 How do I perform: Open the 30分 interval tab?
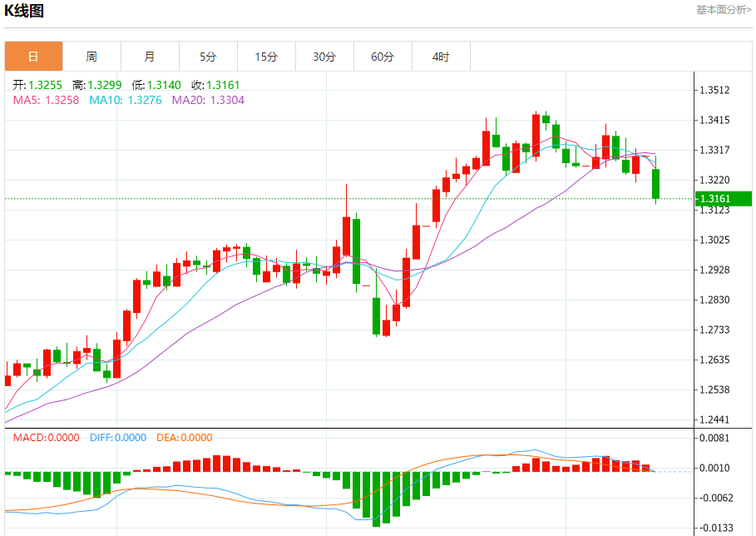pyautogui.click(x=324, y=57)
